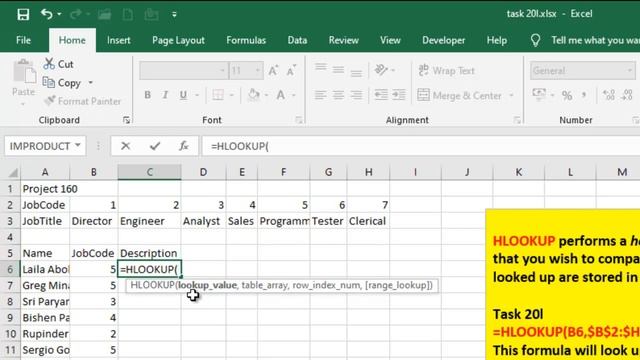The height and width of the screenshot is (360, 640).
Task: Click the Redo arrow icon
Action: [76, 14]
